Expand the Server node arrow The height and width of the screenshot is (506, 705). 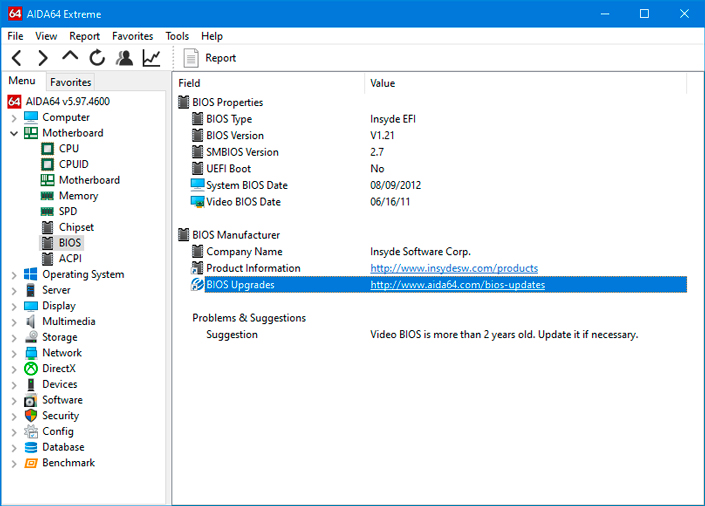[x=14, y=291]
